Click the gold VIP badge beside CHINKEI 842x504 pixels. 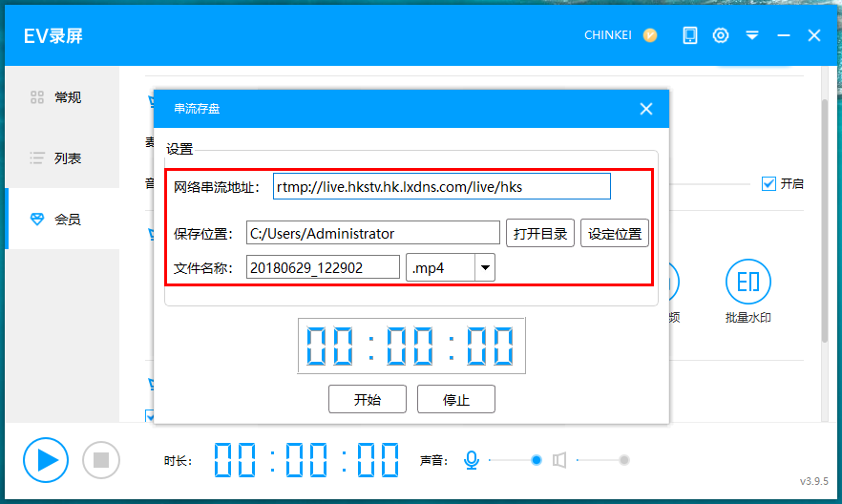tap(650, 35)
